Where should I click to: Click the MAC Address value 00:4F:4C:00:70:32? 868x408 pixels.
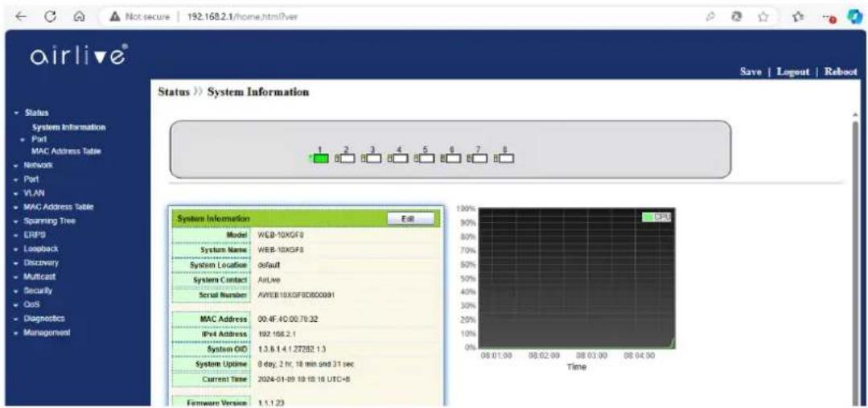click(x=287, y=319)
